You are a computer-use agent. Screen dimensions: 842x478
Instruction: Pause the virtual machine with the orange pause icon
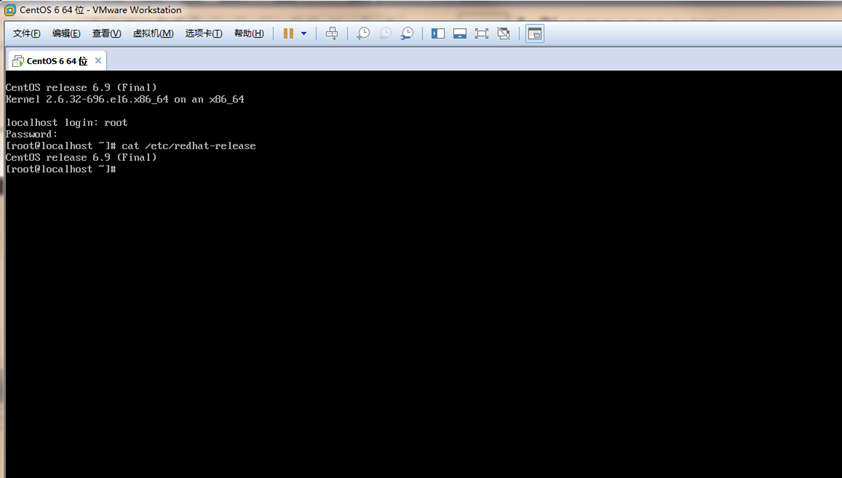tap(288, 33)
